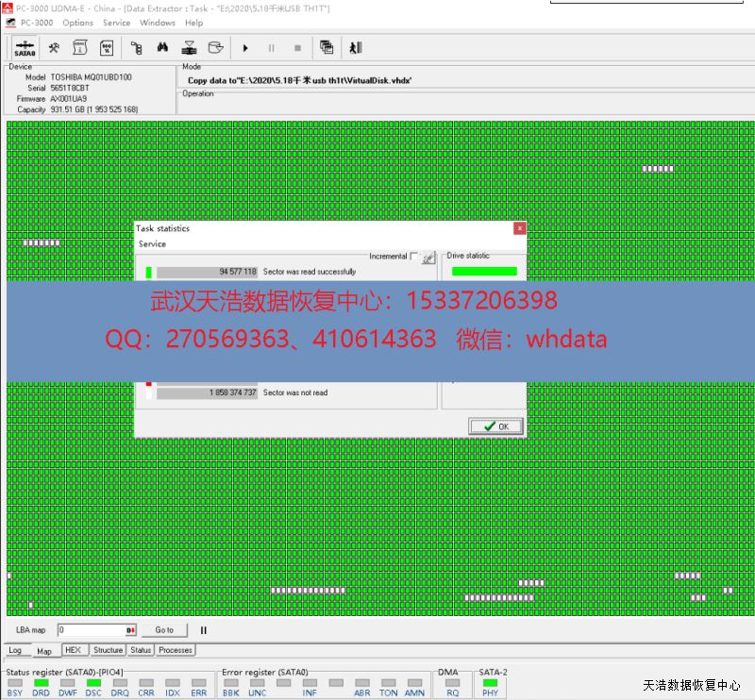Click the cascading windows toolbar icon
Viewport: 755px width, 700px height.
[x=327, y=47]
